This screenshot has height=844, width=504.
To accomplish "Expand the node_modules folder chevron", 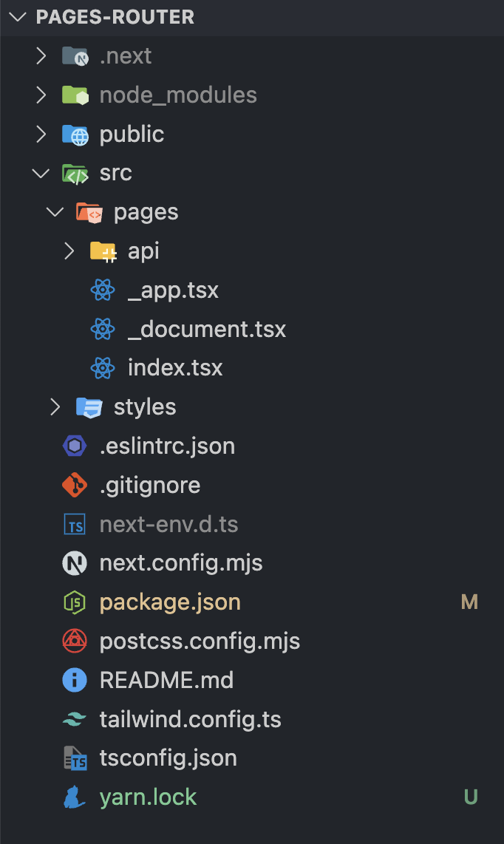I will 41,95.
